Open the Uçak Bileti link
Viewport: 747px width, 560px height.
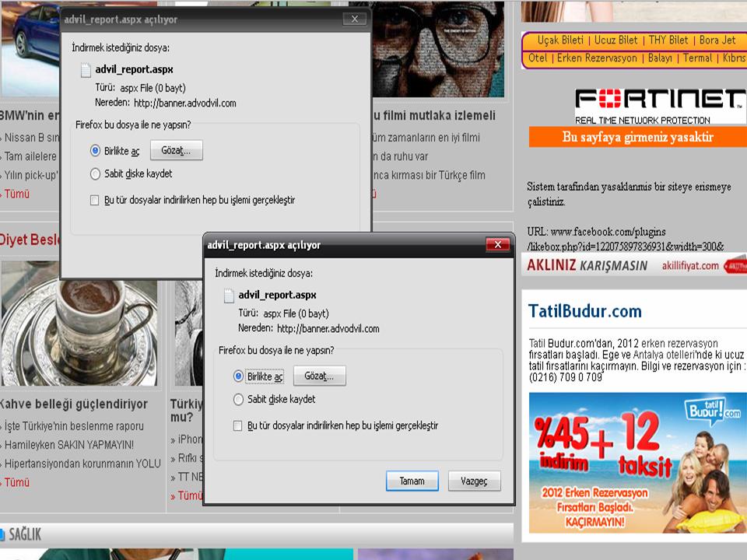[x=559, y=40]
